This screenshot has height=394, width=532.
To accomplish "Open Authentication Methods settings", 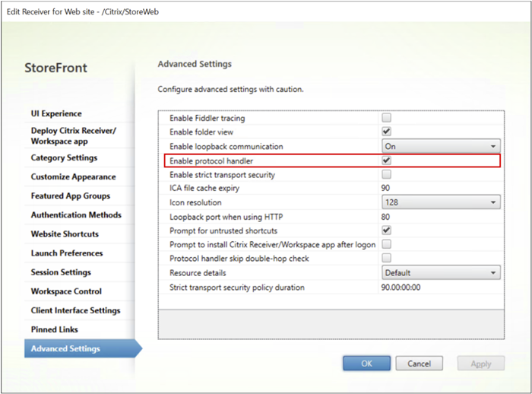I will [x=76, y=215].
